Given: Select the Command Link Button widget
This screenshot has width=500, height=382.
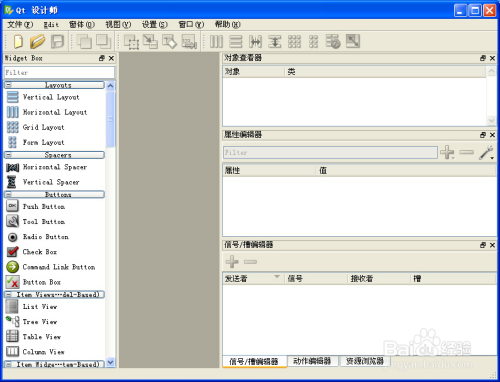Looking at the screenshot, I should point(59,267).
